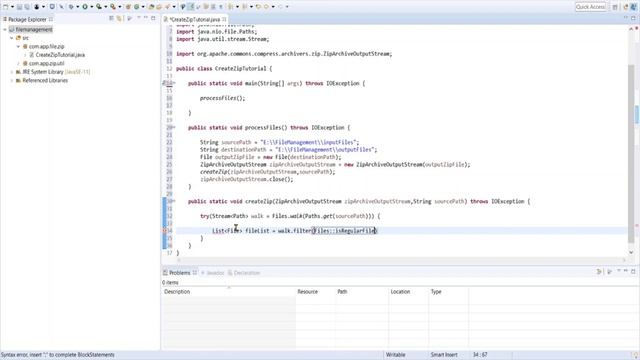Sort by Resource column header
This screenshot has width=640, height=360.
[316, 291]
